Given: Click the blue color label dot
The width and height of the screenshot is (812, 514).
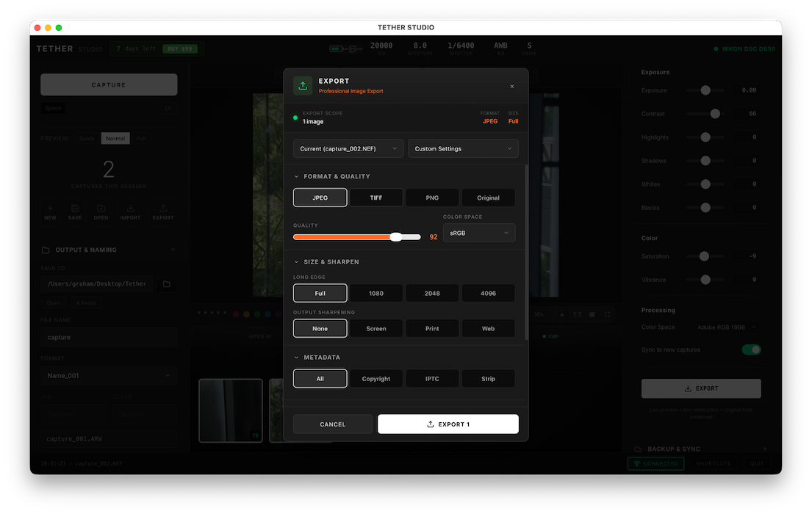Looking at the screenshot, I should (267, 314).
